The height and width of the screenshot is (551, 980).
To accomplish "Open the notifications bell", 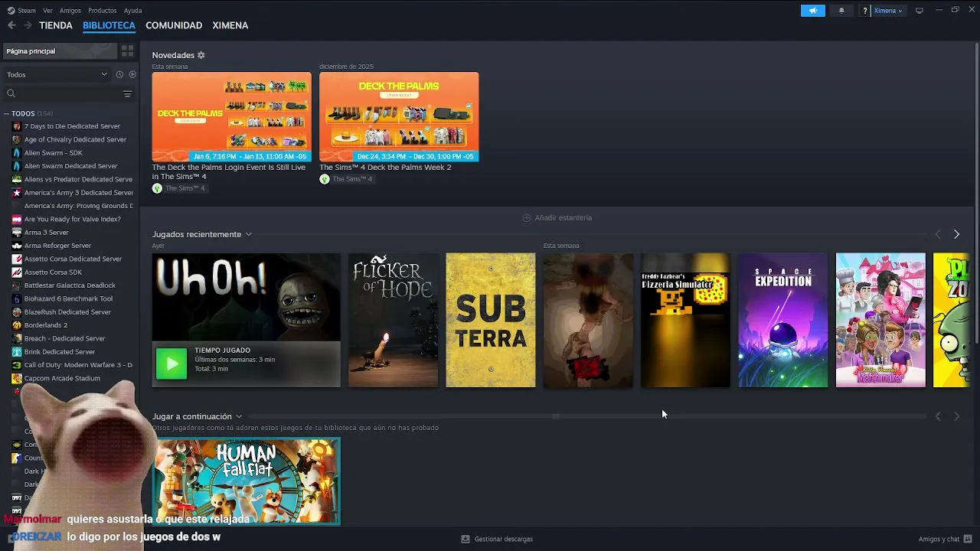I will tap(841, 11).
